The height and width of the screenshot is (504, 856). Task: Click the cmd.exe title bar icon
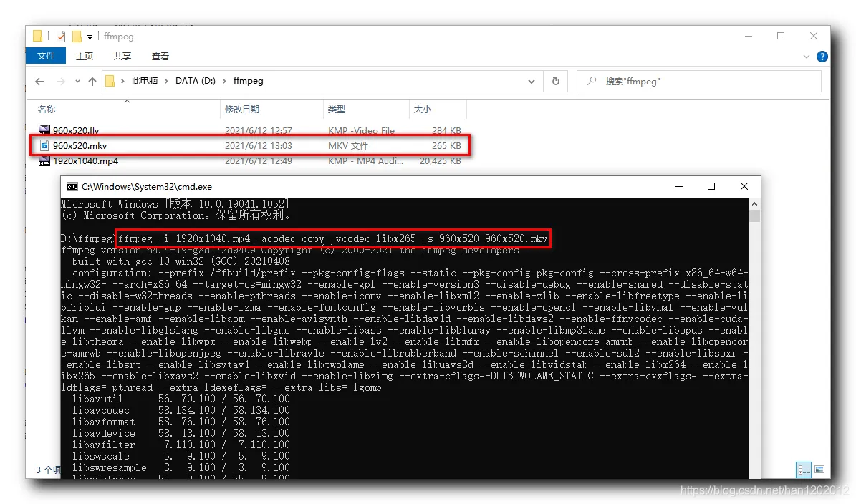(72, 187)
